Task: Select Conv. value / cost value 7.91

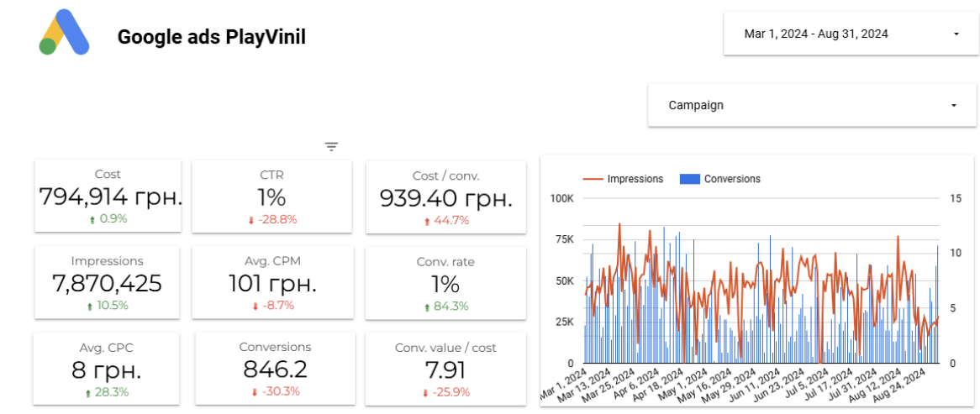Action: 445,370
